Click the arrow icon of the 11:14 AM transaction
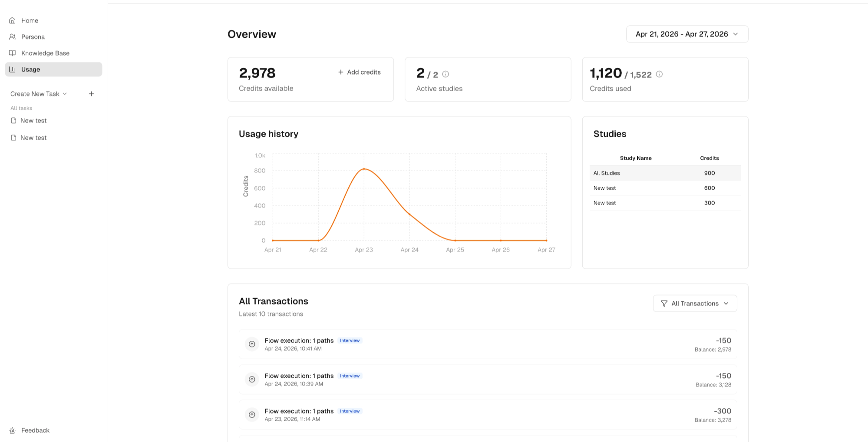 point(252,415)
